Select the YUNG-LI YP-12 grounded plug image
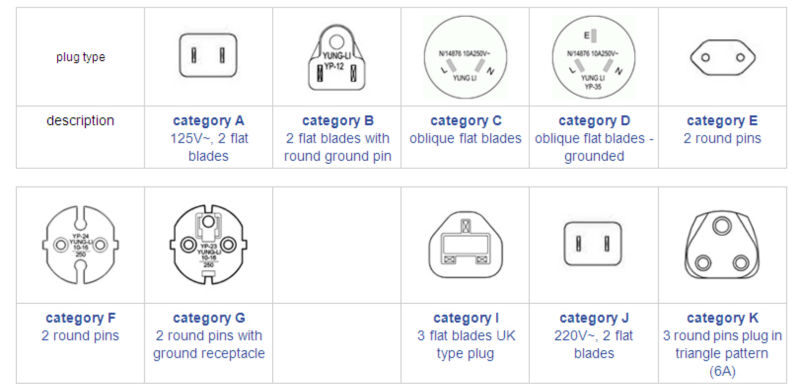The height and width of the screenshot is (392, 800). [337, 58]
